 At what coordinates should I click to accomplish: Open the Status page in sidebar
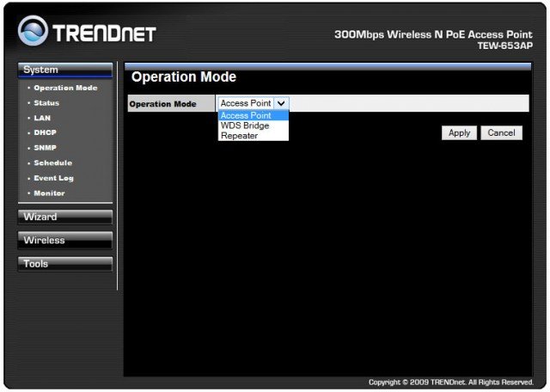click(x=46, y=103)
